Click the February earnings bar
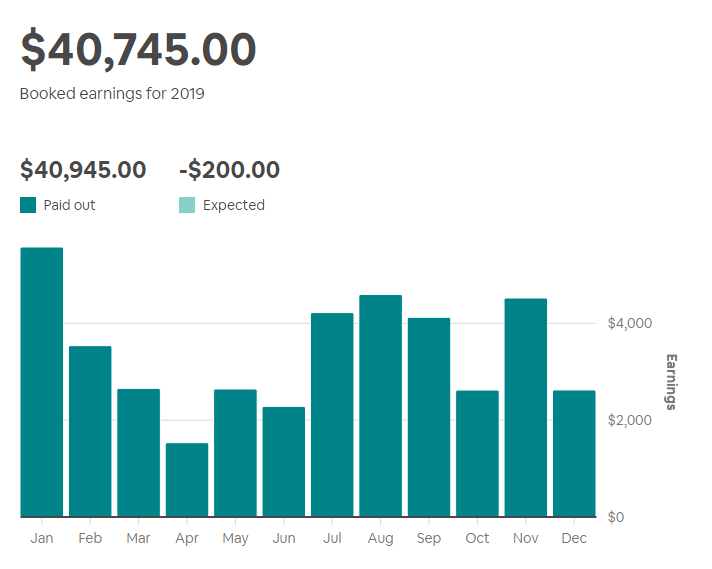 click(x=90, y=431)
